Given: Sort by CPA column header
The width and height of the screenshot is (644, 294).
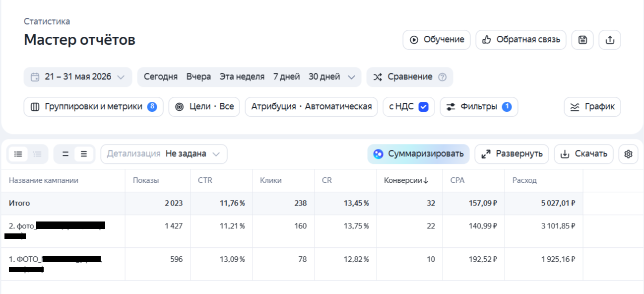Looking at the screenshot, I should [457, 181].
